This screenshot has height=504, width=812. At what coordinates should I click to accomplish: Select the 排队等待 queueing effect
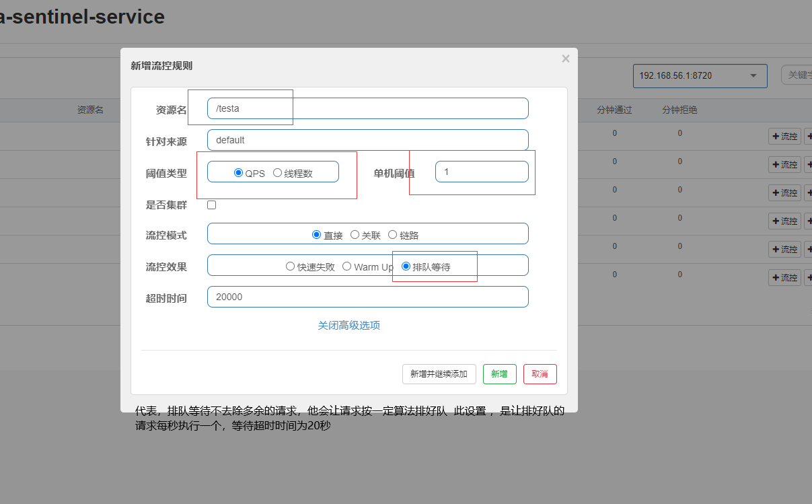pyautogui.click(x=404, y=265)
